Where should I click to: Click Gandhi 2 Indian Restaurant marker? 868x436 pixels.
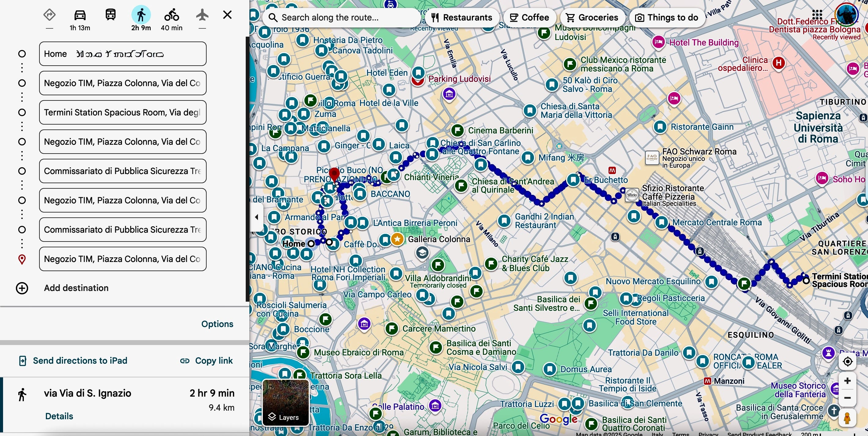coord(504,221)
